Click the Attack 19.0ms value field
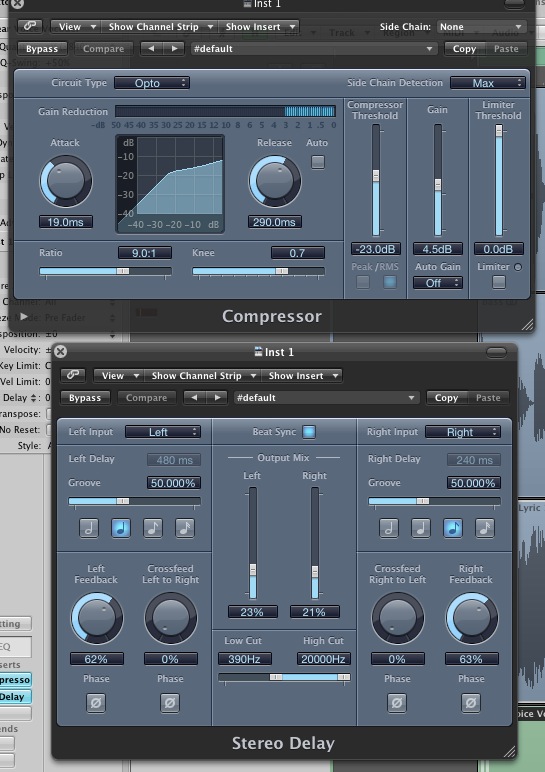This screenshot has height=772, width=545. click(x=66, y=222)
